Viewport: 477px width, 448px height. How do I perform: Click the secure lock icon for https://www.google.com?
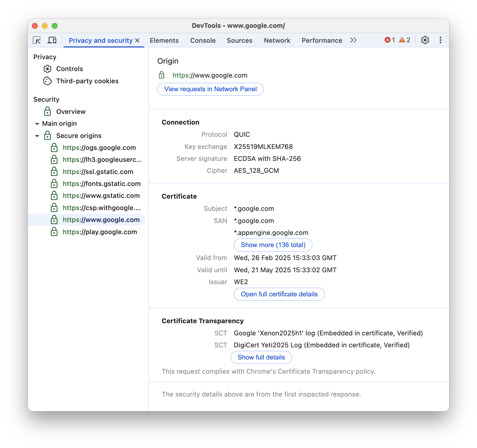coord(54,219)
